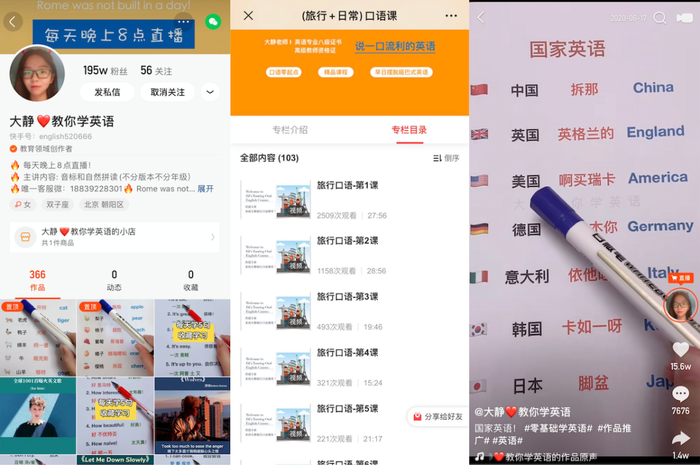Click the thumbnail of 旅行口语-第3课

[x=275, y=311]
